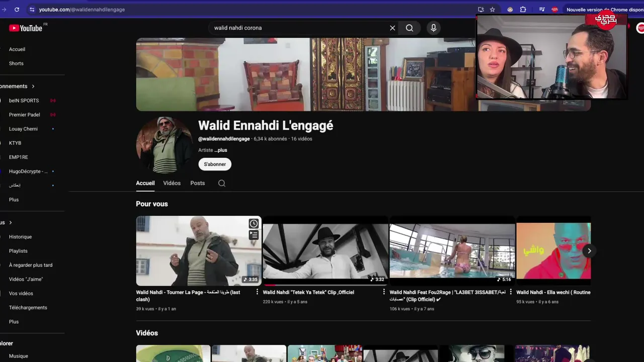Expand the Abonnements section chevron

pyautogui.click(x=33, y=86)
